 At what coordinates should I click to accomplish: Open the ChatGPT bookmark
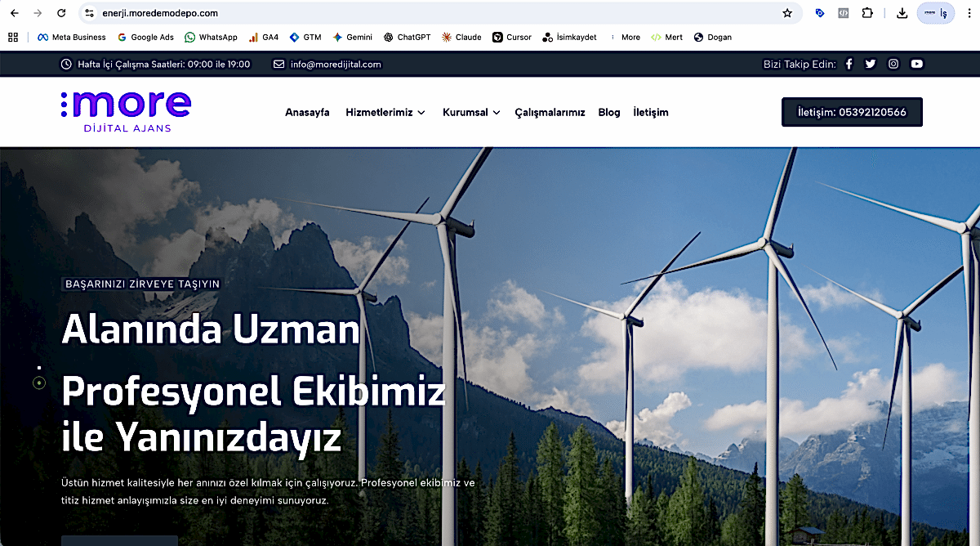[x=407, y=37]
